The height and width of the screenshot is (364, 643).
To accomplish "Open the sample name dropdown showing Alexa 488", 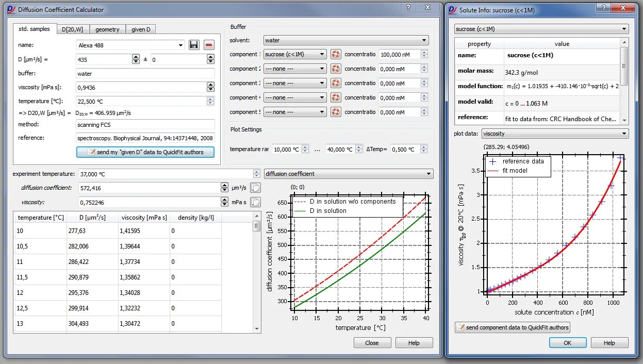I will pyautogui.click(x=130, y=45).
